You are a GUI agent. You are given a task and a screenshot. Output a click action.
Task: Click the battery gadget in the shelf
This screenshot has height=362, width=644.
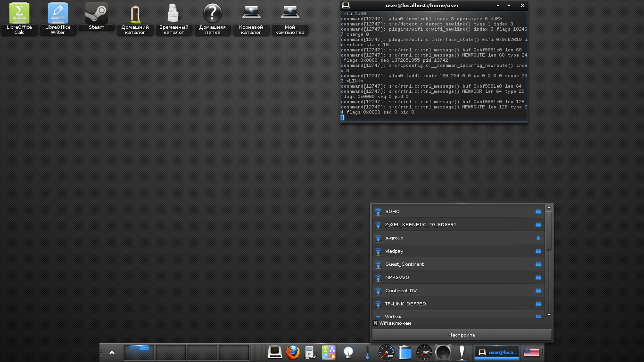(x=405, y=352)
